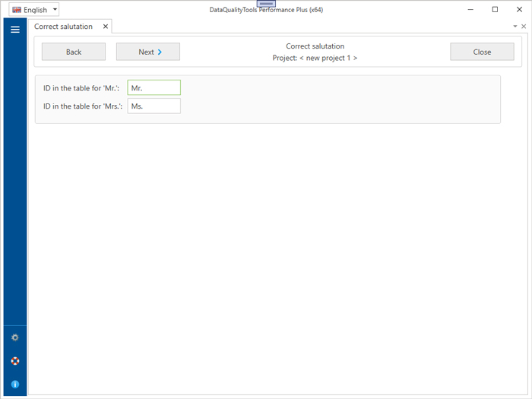This screenshot has width=532, height=399.
Task: Open the tab list dropdown arrow
Action: coord(515,27)
